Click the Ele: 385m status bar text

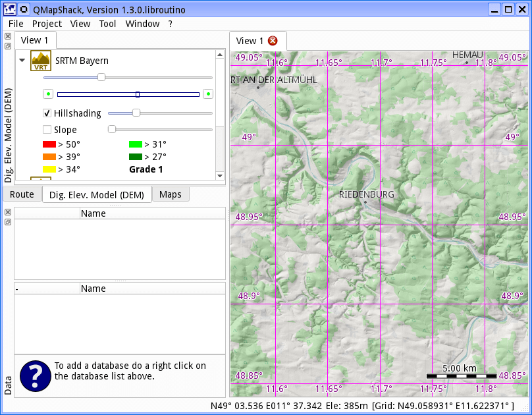pos(347,406)
